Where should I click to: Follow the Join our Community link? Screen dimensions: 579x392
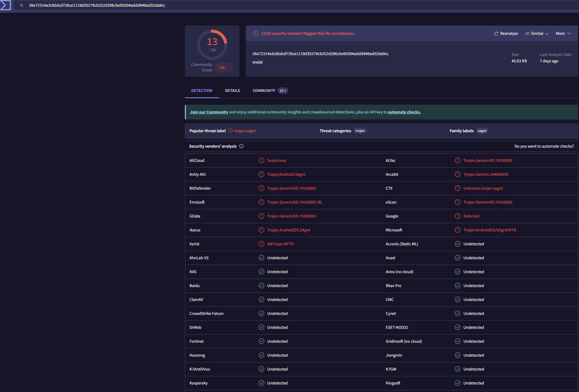point(209,112)
